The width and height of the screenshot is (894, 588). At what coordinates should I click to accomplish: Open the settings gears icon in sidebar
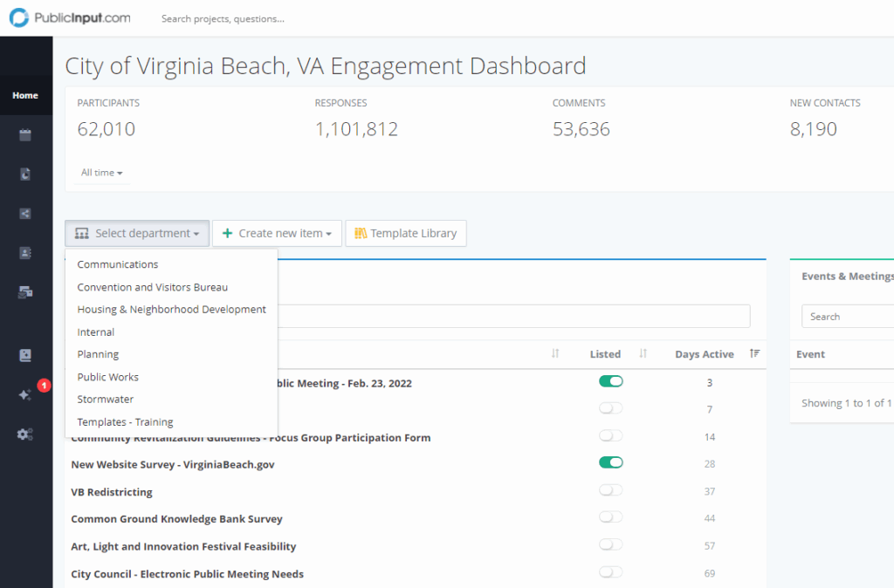(x=25, y=434)
